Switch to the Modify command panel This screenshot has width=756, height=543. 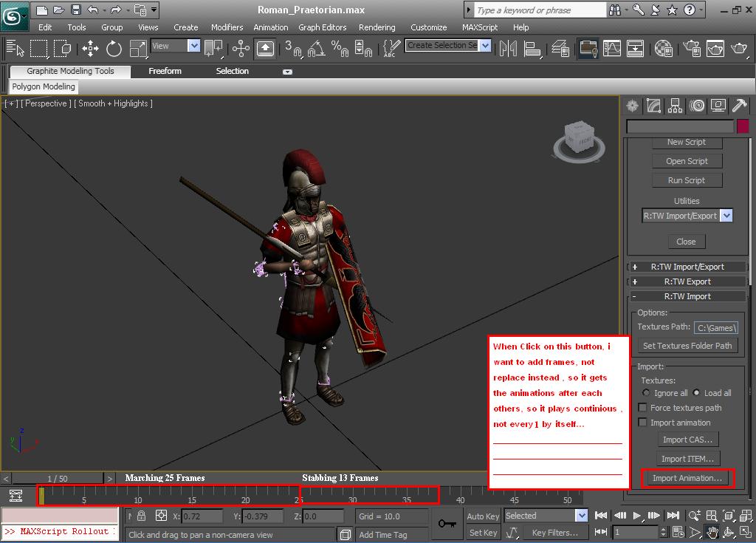(654, 106)
